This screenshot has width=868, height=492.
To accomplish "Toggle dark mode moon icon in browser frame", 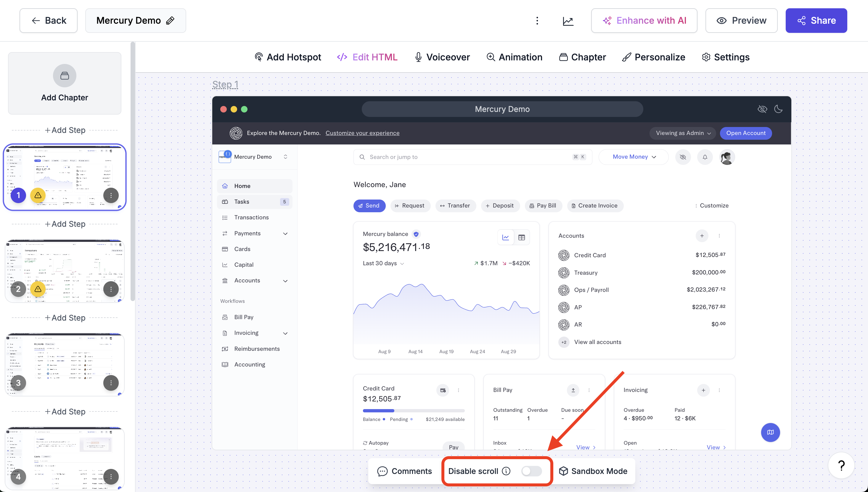I will click(x=779, y=109).
